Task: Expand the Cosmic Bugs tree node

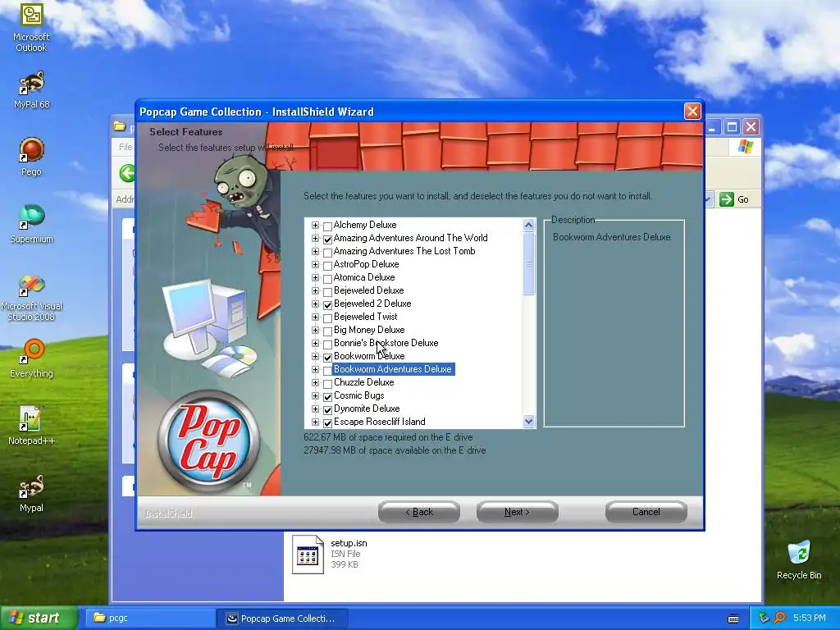Action: click(315, 395)
